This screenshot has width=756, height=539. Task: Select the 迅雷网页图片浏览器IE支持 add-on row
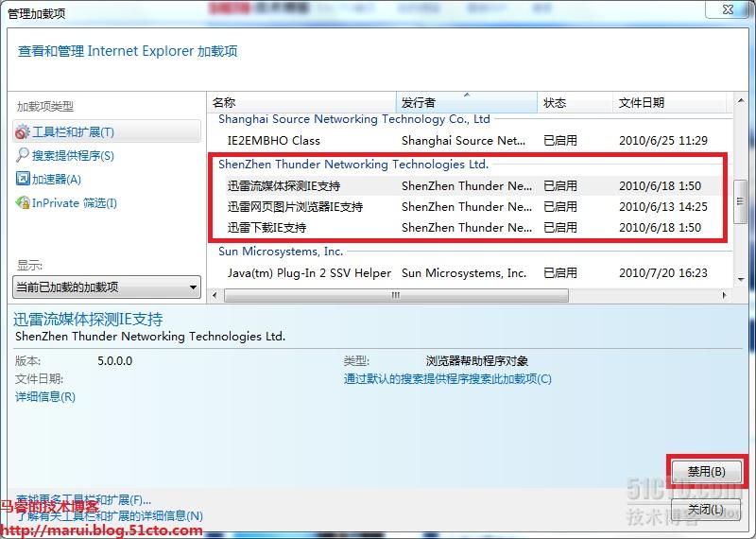tap(470, 206)
